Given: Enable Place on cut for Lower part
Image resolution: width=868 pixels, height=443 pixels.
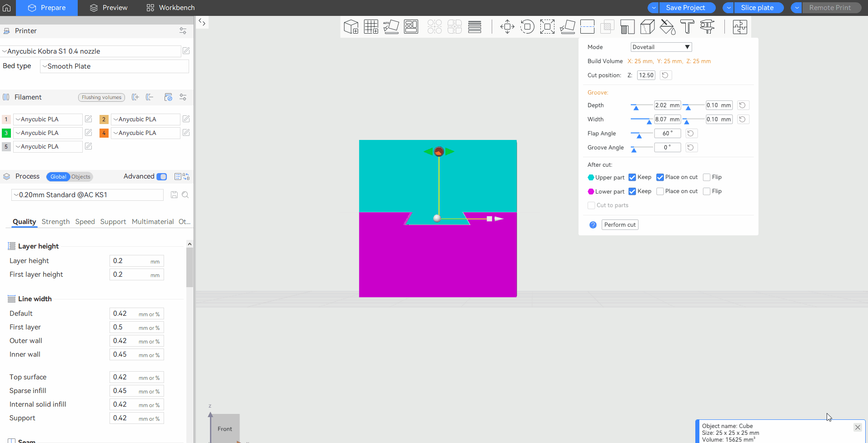Looking at the screenshot, I should (x=660, y=191).
